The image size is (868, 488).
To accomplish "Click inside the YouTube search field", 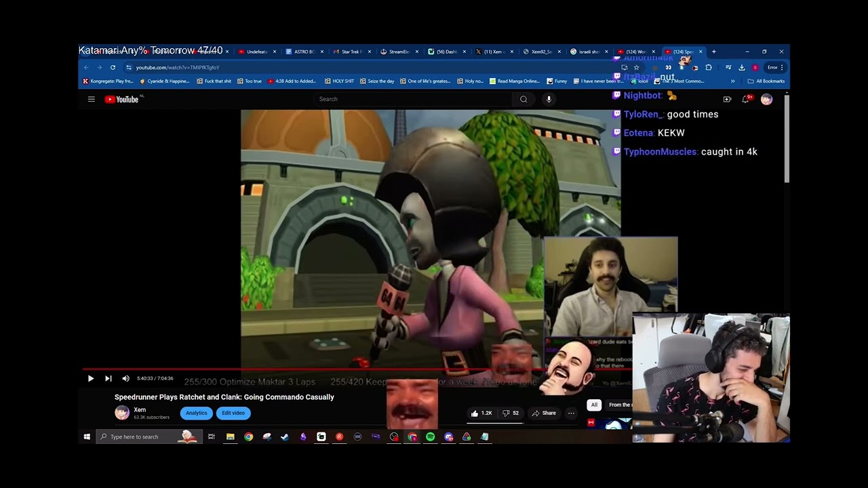I will tap(414, 99).
